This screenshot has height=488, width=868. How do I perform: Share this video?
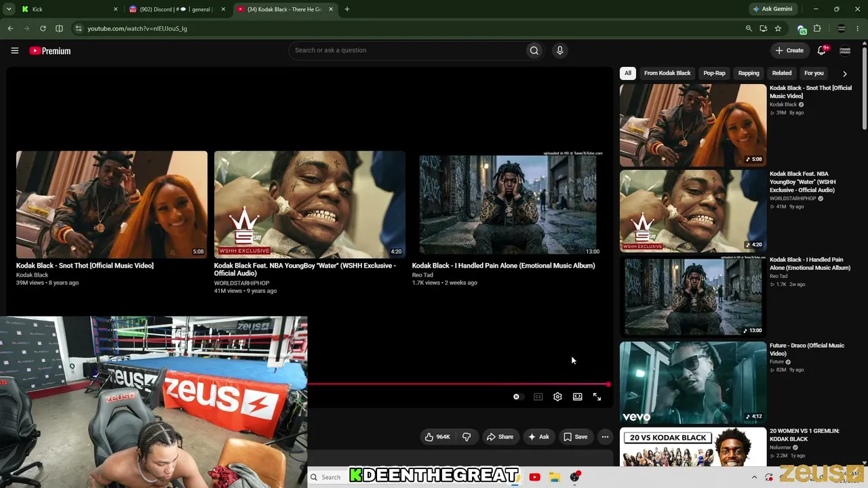[x=500, y=437]
